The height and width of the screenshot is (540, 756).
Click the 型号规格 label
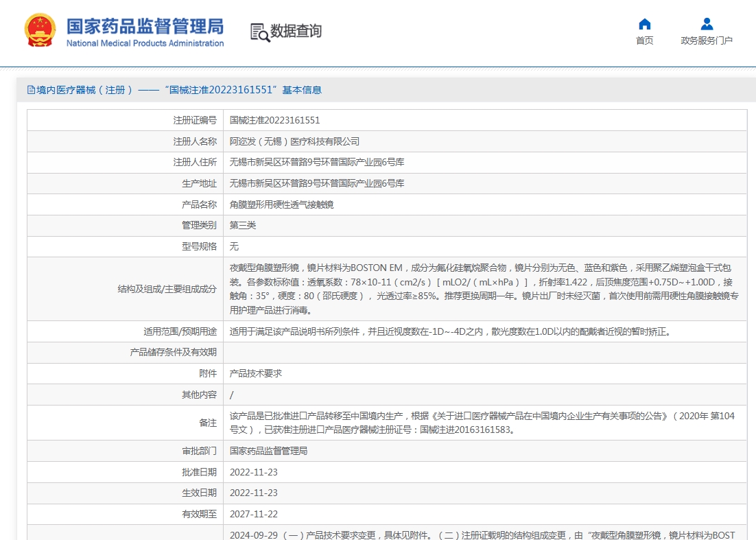click(199, 246)
